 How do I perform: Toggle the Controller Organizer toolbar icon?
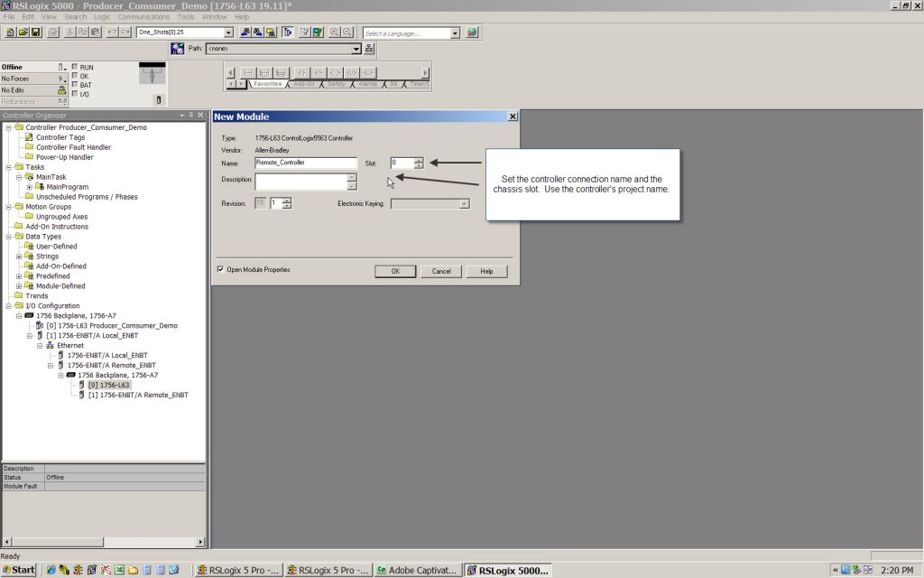pos(288,33)
